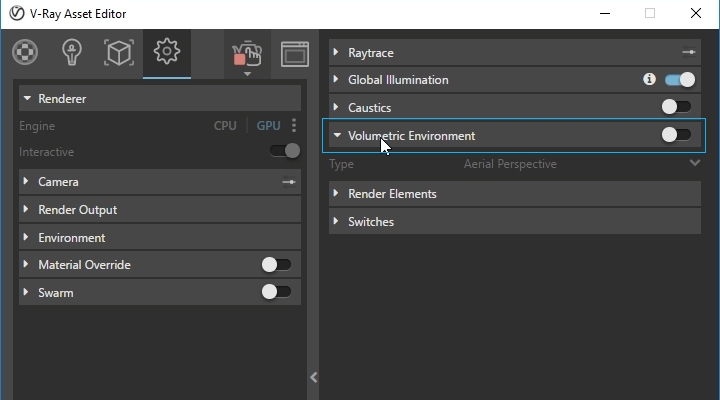Click the Global Illumination info icon

(x=649, y=80)
